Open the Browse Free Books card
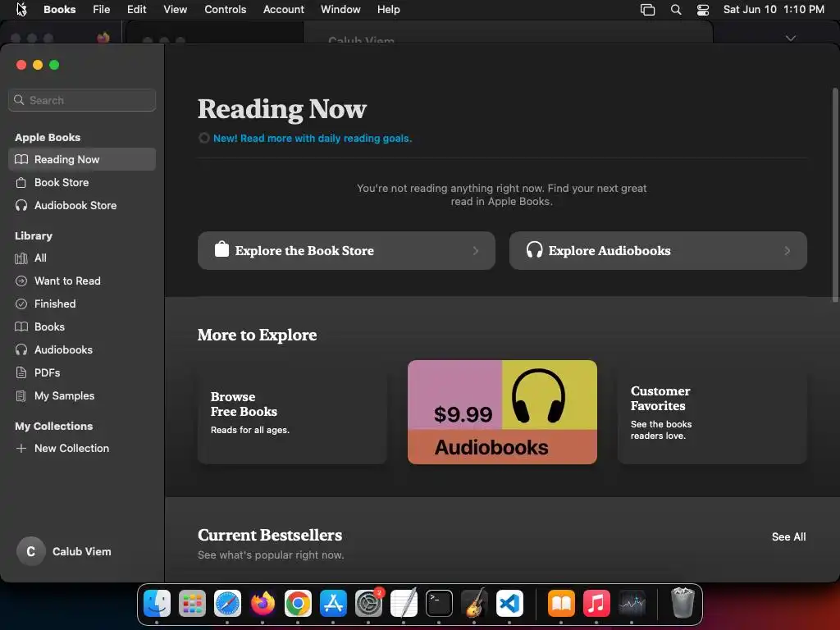Viewport: 840px width, 630px height. pos(292,412)
